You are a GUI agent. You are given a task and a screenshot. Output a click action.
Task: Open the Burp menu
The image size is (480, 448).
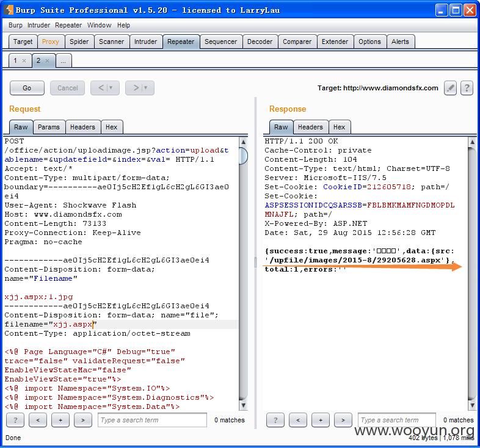pyautogui.click(x=15, y=25)
